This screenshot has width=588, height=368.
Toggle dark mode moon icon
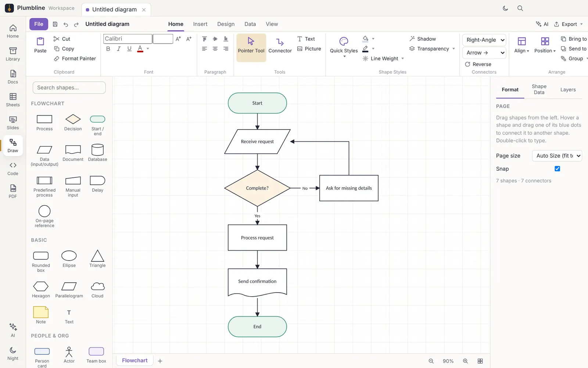coord(505,8)
